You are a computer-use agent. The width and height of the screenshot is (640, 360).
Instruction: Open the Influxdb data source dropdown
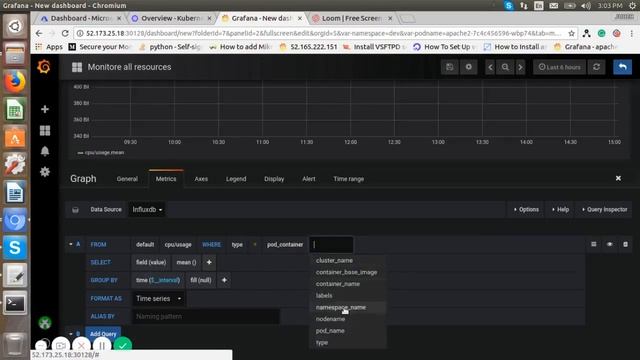147,209
